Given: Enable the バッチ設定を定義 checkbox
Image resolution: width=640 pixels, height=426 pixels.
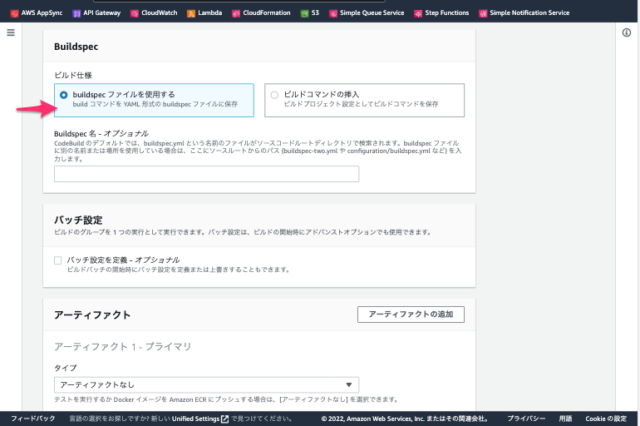Looking at the screenshot, I should (58, 260).
